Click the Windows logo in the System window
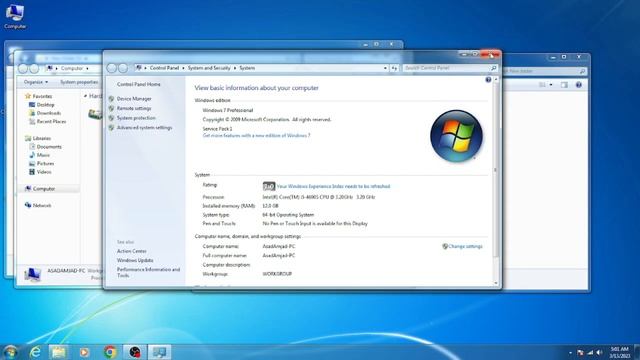The height and width of the screenshot is (360, 640). coord(456,136)
